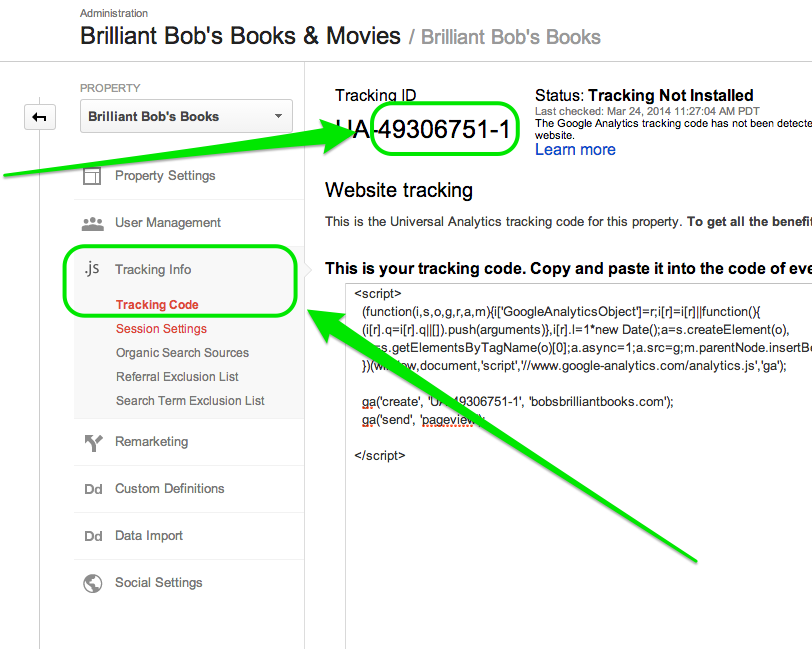Click the Website tracking heading
This screenshot has height=649, width=812.
[x=399, y=190]
